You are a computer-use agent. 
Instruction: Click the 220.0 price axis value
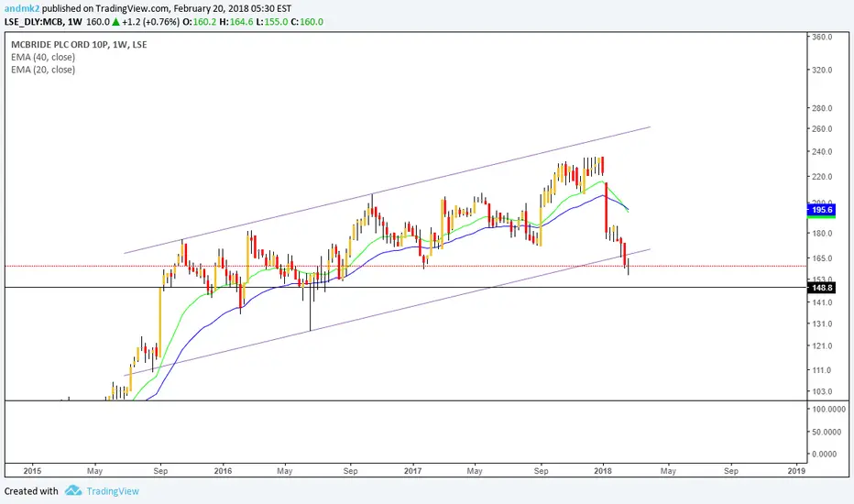(822, 177)
